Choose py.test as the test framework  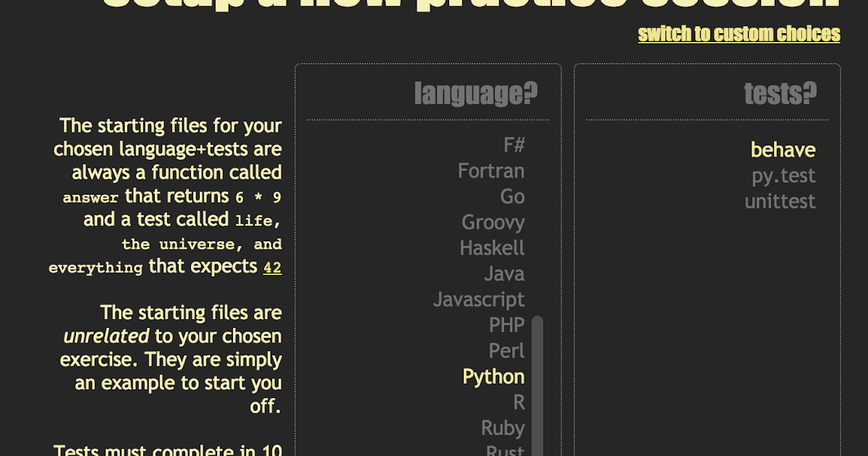coord(783,175)
